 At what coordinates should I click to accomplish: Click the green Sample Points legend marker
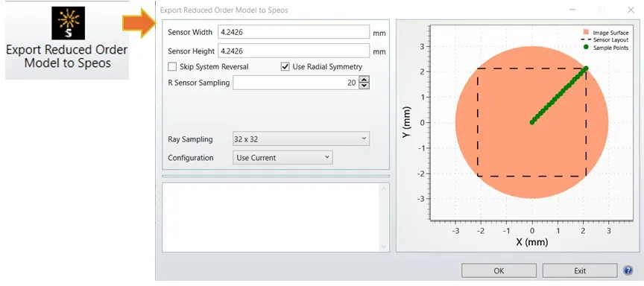[x=586, y=48]
